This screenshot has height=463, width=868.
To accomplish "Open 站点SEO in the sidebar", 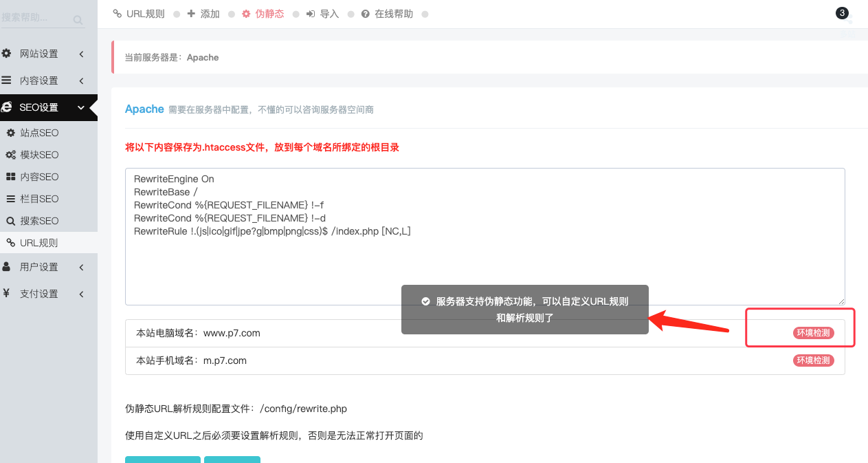I will click(39, 133).
